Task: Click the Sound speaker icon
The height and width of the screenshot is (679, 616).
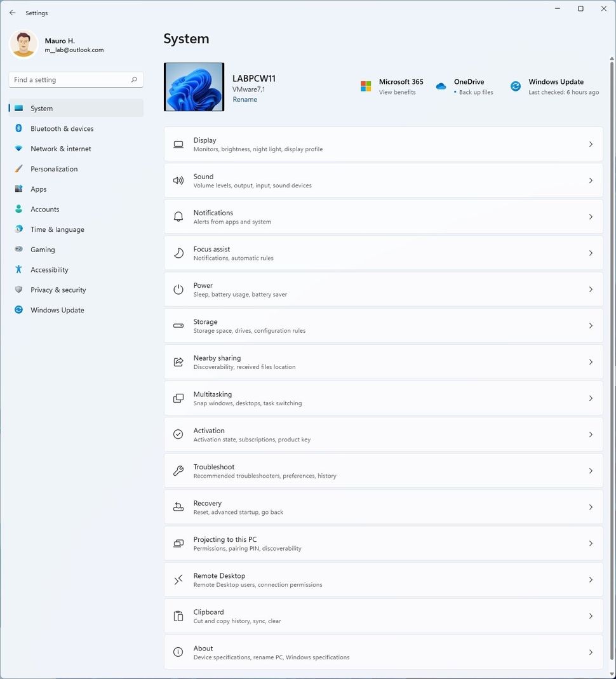Action: [x=178, y=180]
